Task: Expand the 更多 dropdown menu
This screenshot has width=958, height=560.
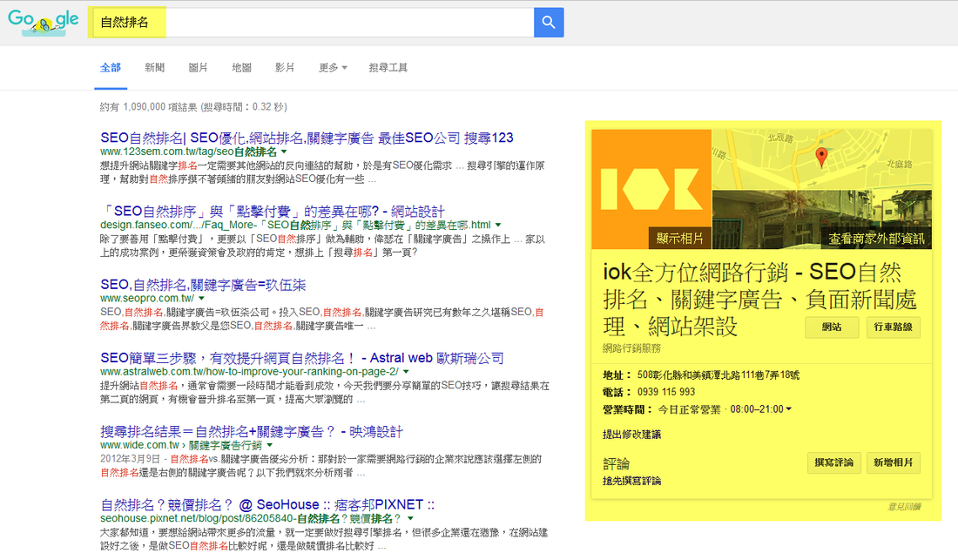Action: [333, 68]
